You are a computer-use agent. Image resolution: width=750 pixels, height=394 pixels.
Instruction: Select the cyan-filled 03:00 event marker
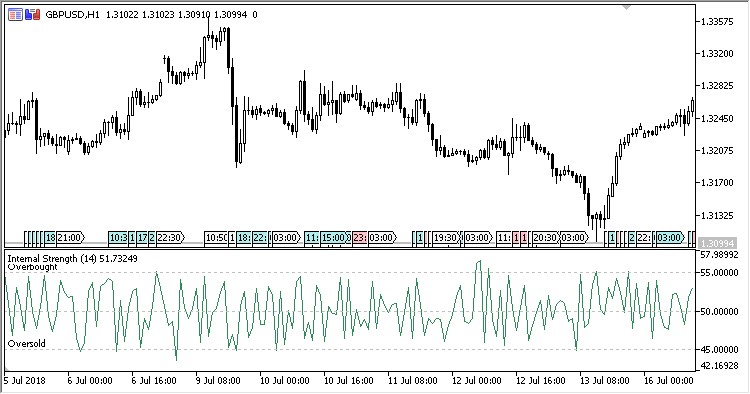[x=671, y=237]
